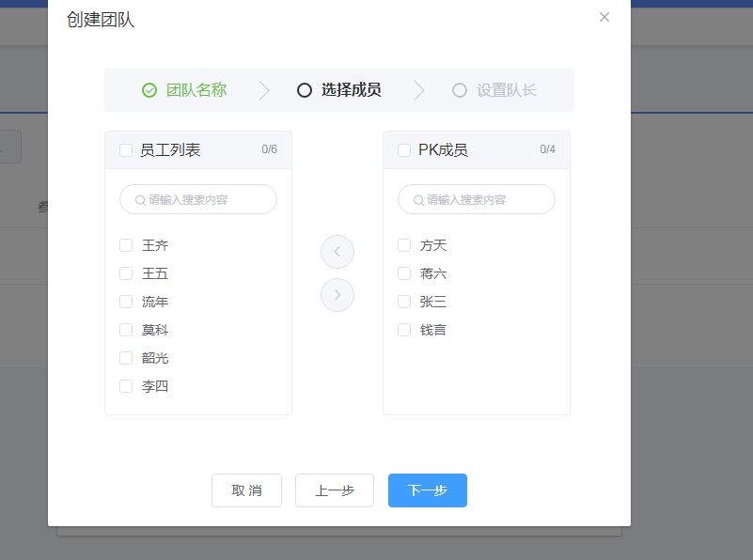Select the 选择成员 step label
This screenshot has width=753, height=560.
click(x=351, y=90)
